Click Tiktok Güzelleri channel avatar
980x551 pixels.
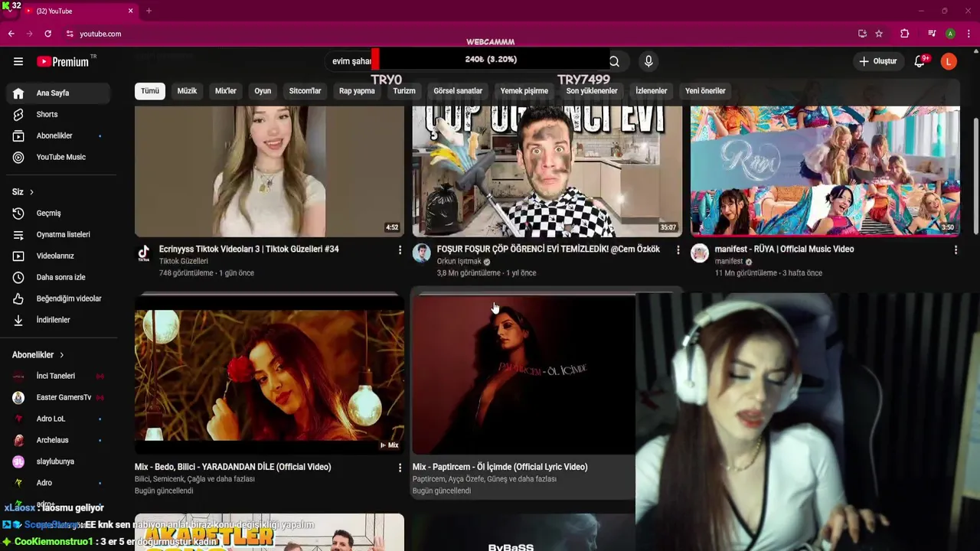coord(144,254)
